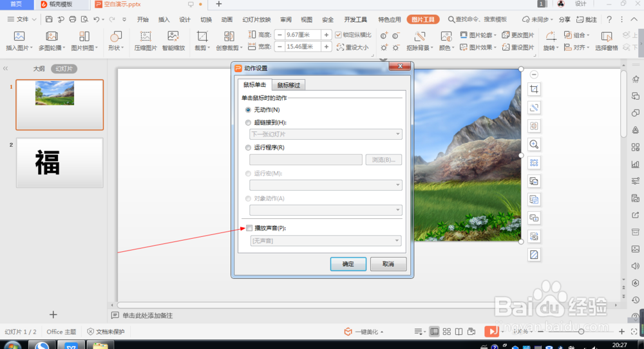Image resolution: width=644 pixels, height=349 pixels.
Task: Switch to slide sorter grid view icon
Action: coord(447,332)
